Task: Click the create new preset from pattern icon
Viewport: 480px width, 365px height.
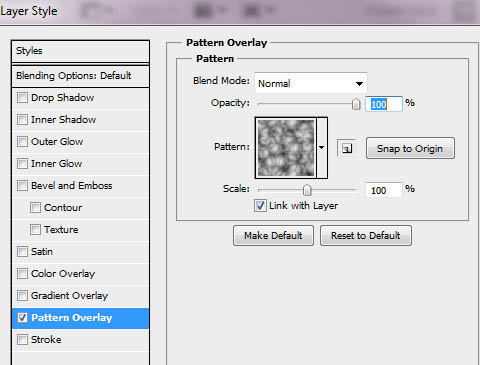Action: [x=347, y=148]
